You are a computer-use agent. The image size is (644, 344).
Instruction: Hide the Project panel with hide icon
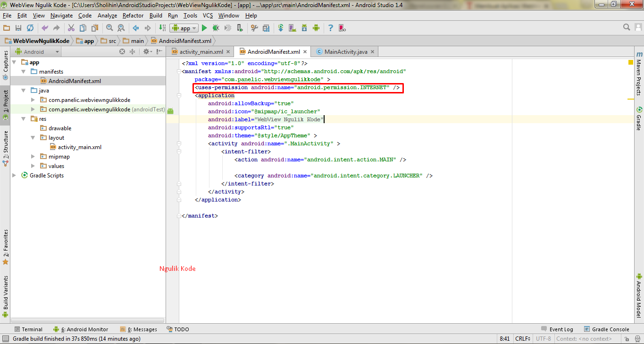[159, 51]
